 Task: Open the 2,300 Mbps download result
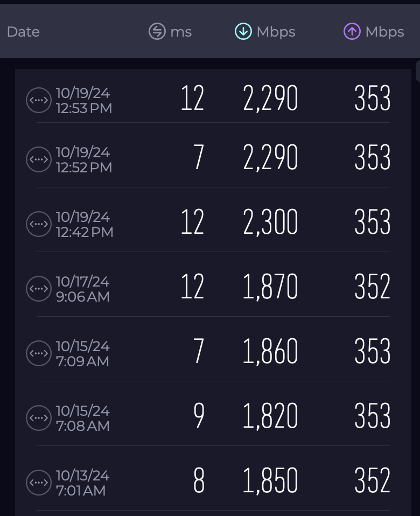pyautogui.click(x=270, y=222)
